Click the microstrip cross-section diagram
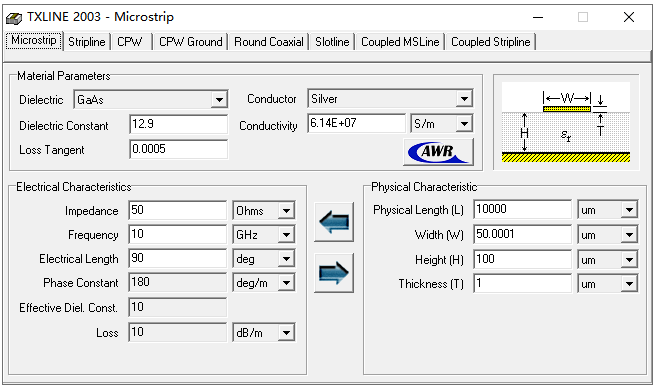 pyautogui.click(x=566, y=122)
